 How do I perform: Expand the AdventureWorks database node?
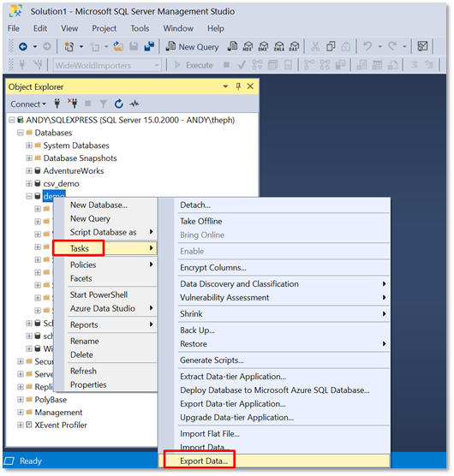click(29, 171)
